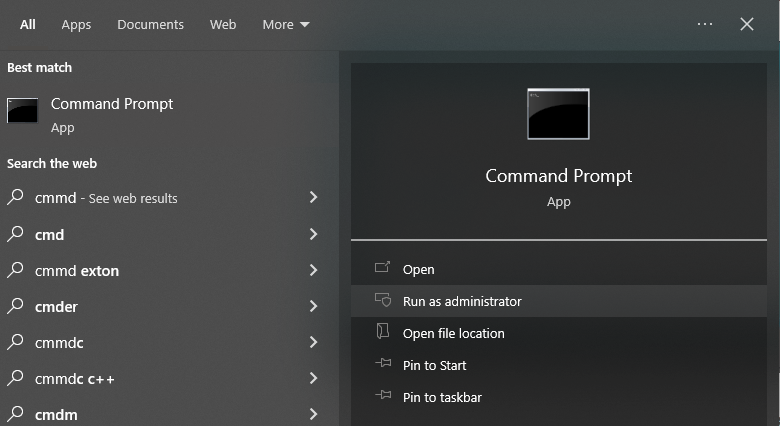
Task: Click the three-dot options icon at top
Action: coord(705,24)
